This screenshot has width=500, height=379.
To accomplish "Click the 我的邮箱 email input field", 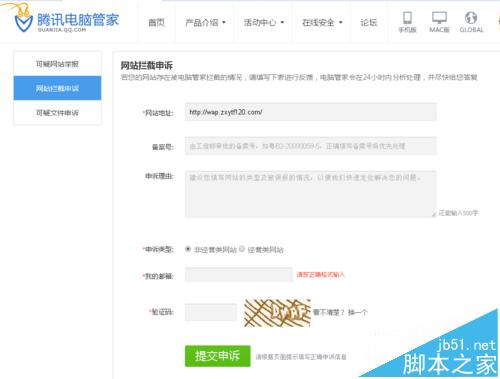I will [x=239, y=275].
